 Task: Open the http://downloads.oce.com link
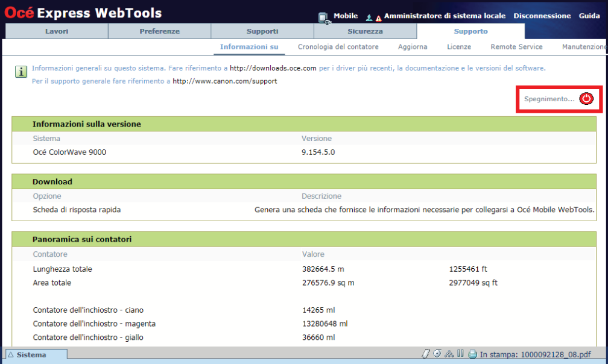273,68
